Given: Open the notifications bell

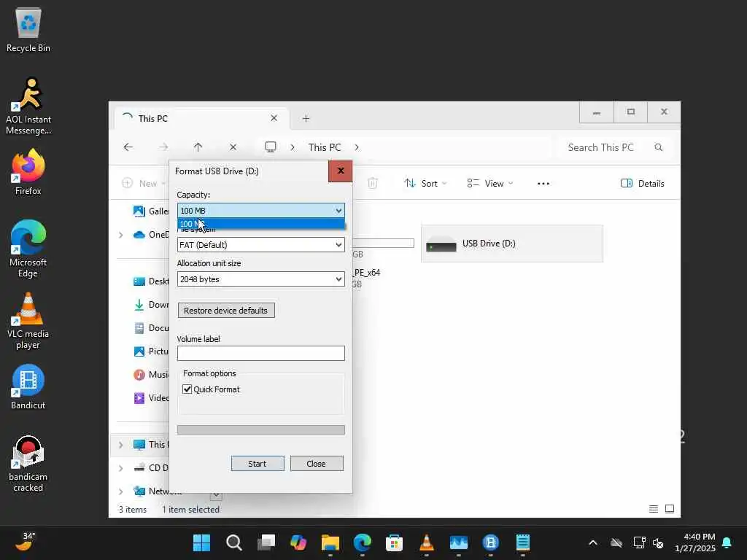Looking at the screenshot, I should tap(727, 542).
